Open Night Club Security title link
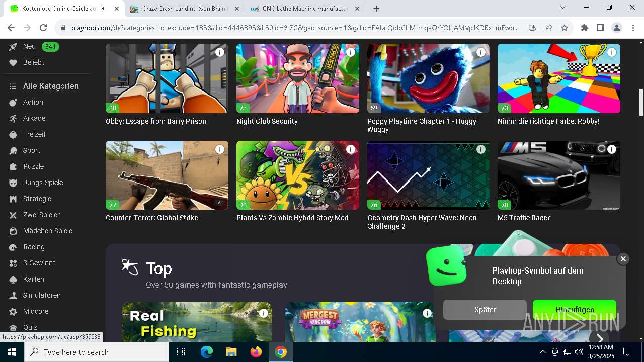The height and width of the screenshot is (362, 644). click(x=267, y=121)
